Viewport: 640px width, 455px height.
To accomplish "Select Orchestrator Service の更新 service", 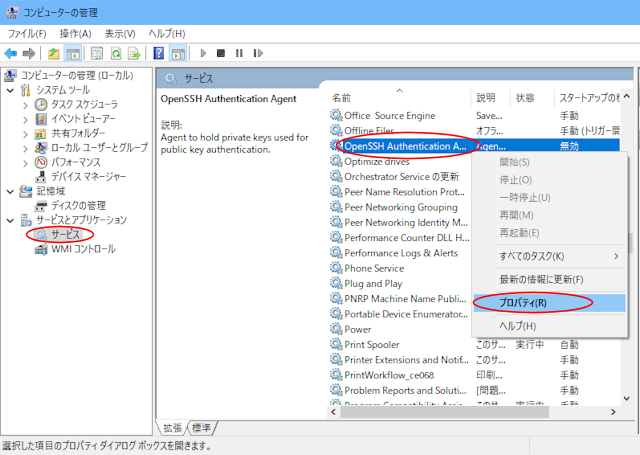I will (402, 177).
